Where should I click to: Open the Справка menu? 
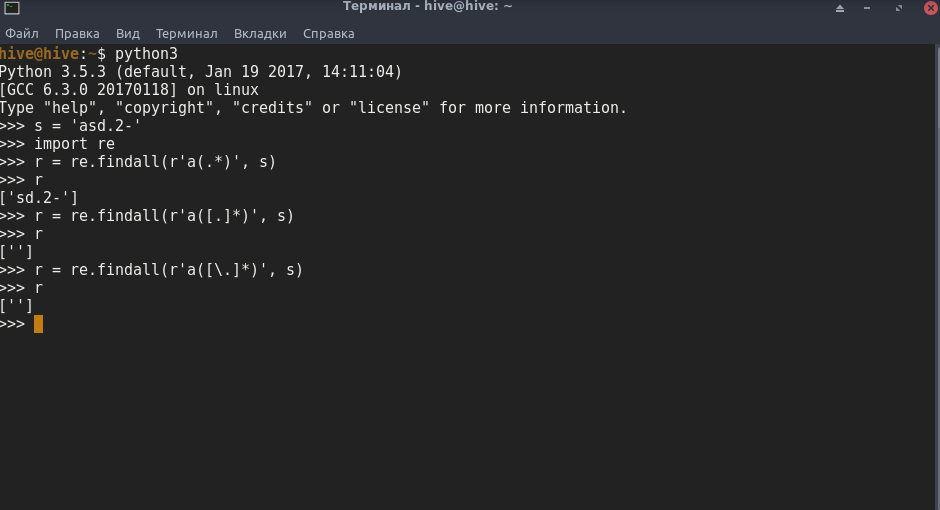(x=329, y=34)
